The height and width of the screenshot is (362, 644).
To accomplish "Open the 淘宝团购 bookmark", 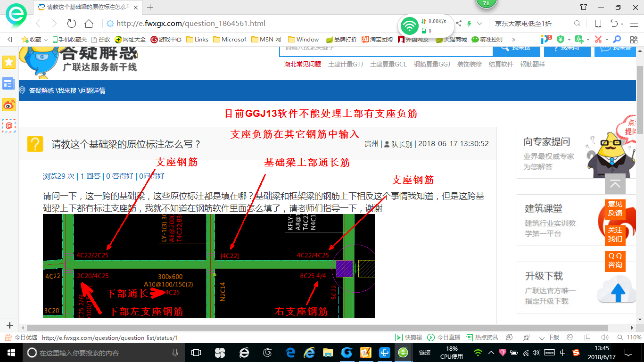I will [377, 40].
